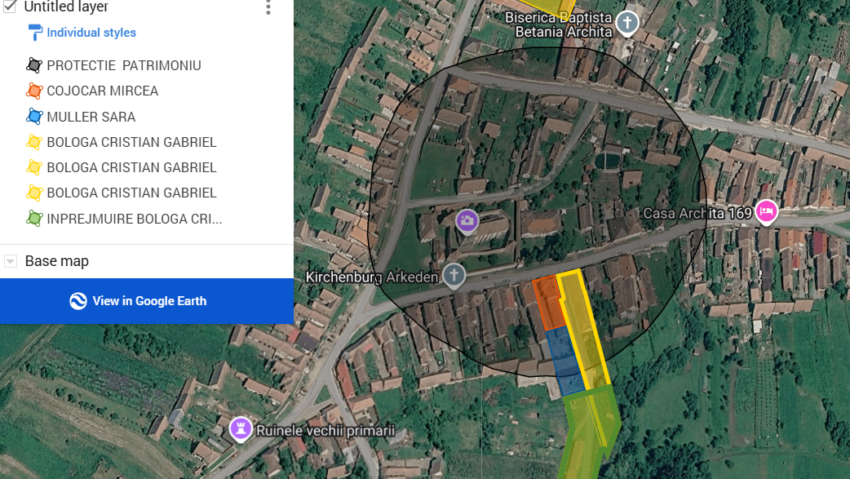Select the blue MULLER SARA polygon icon
Image resolution: width=850 pixels, height=479 pixels.
click(x=34, y=116)
